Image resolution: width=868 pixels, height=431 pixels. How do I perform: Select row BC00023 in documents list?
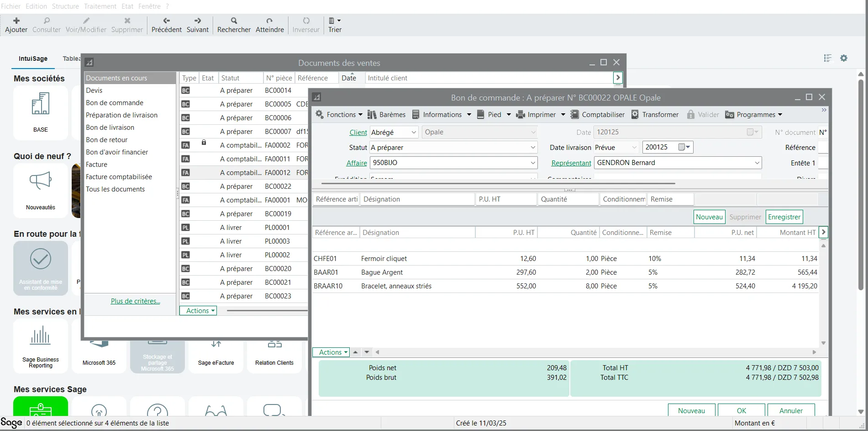coord(244,296)
